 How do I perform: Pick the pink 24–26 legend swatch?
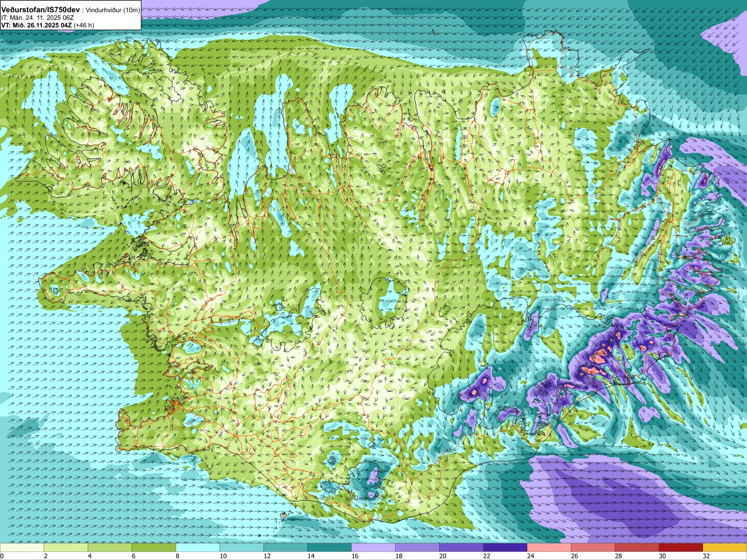pos(549,548)
